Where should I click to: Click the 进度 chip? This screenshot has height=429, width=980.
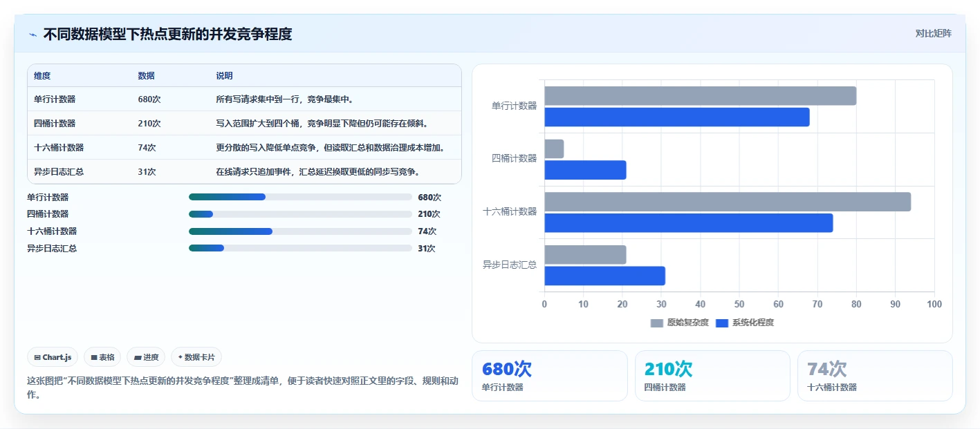pyautogui.click(x=146, y=357)
